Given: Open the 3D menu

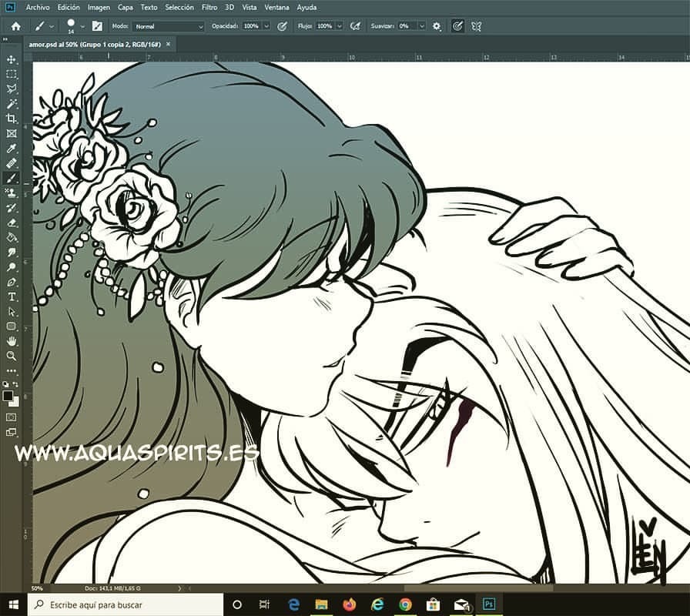Looking at the screenshot, I should pos(229,8).
